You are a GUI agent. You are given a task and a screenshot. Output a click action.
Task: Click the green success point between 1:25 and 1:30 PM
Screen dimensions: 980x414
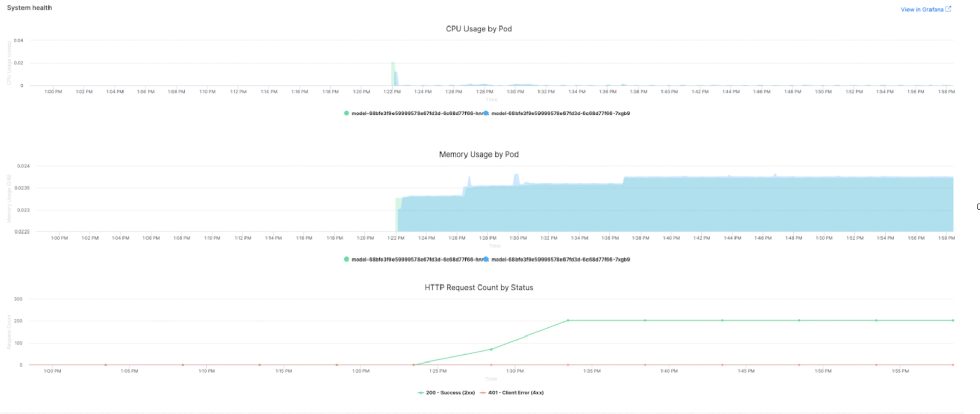(491, 349)
